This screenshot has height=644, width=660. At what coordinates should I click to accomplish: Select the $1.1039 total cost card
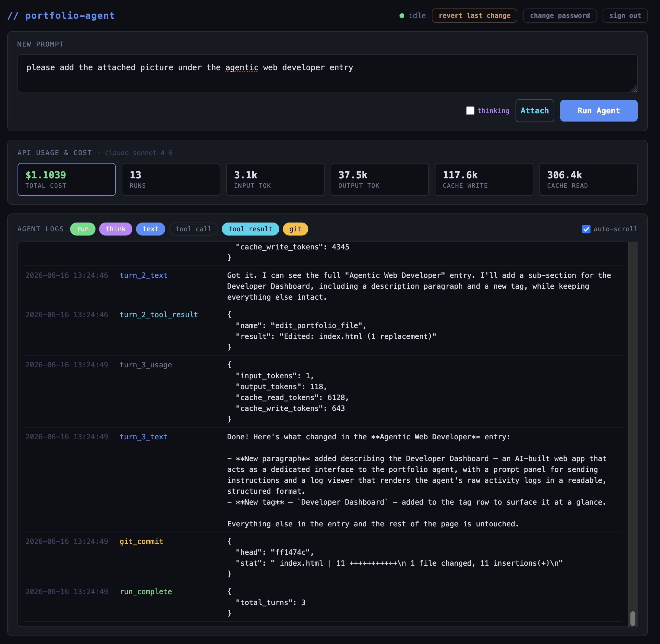coord(66,179)
